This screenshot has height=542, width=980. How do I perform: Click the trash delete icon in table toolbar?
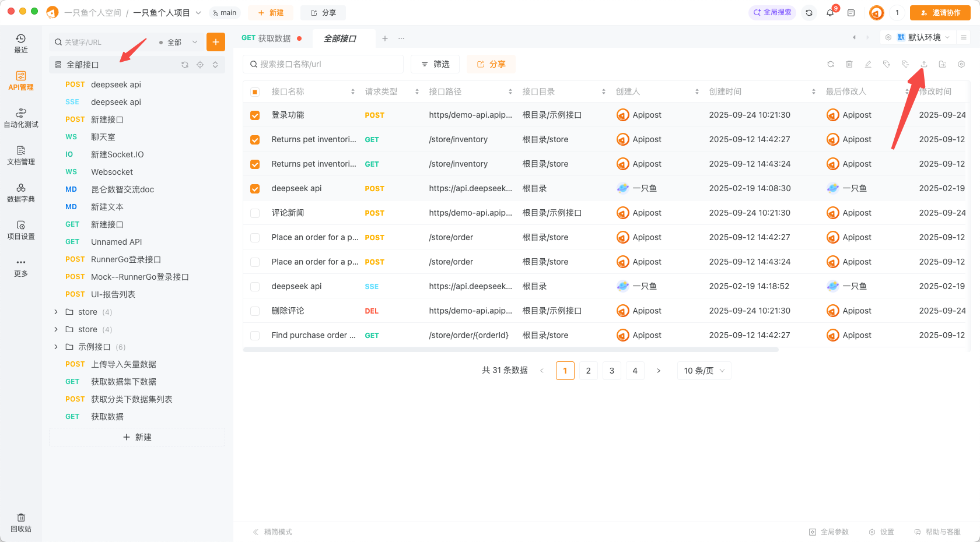(849, 64)
